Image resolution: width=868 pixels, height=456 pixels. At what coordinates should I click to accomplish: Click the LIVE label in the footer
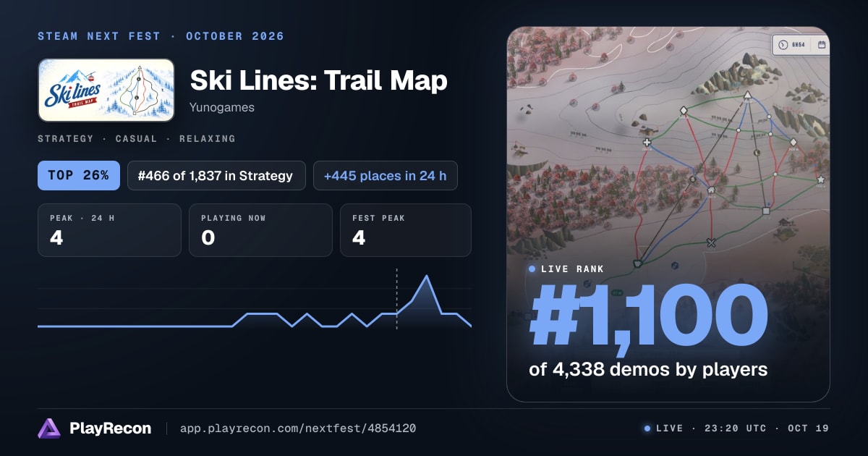pos(669,428)
